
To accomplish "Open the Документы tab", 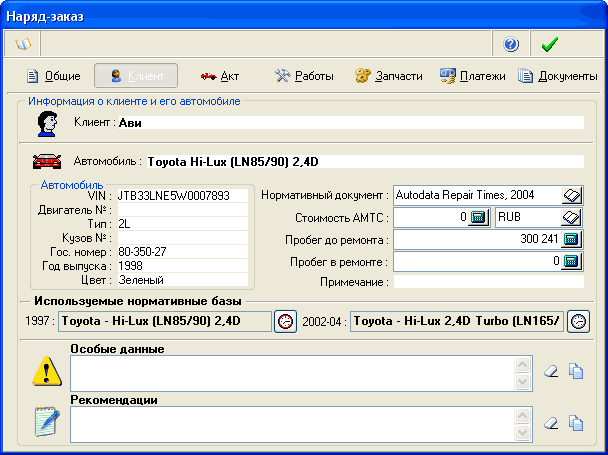I will coord(558,76).
